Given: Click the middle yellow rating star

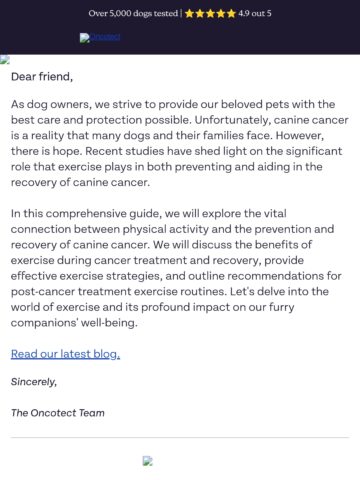Looking at the screenshot, I should pyautogui.click(x=210, y=14).
